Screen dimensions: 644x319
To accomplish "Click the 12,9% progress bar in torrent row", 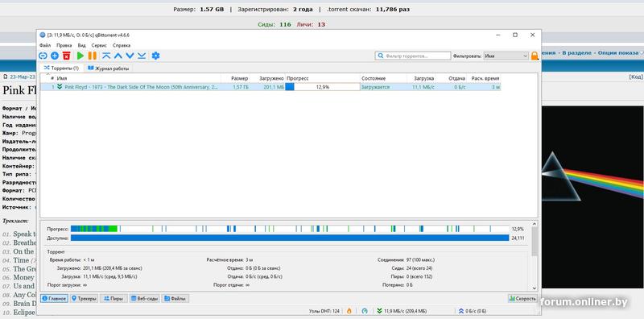I will tap(323, 87).
